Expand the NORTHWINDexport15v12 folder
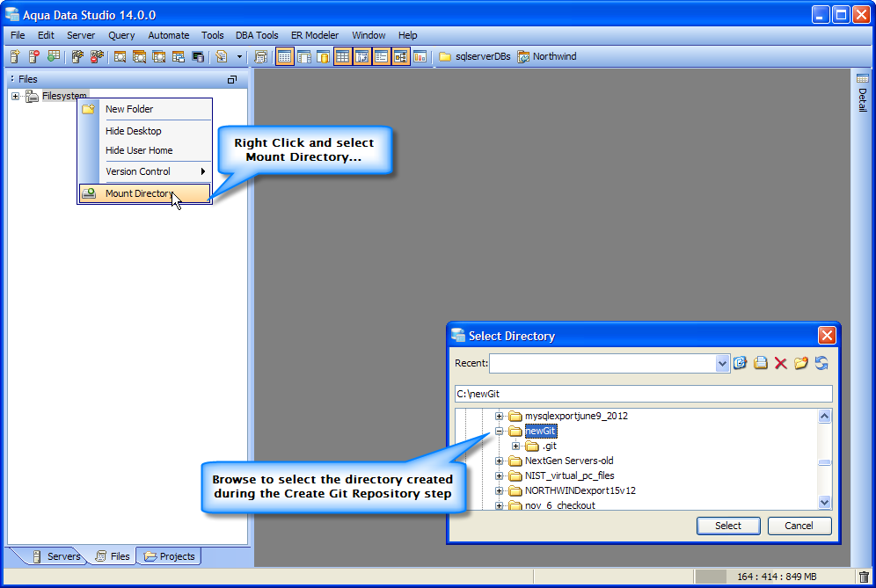Screen dimensions: 876x588 [499, 490]
